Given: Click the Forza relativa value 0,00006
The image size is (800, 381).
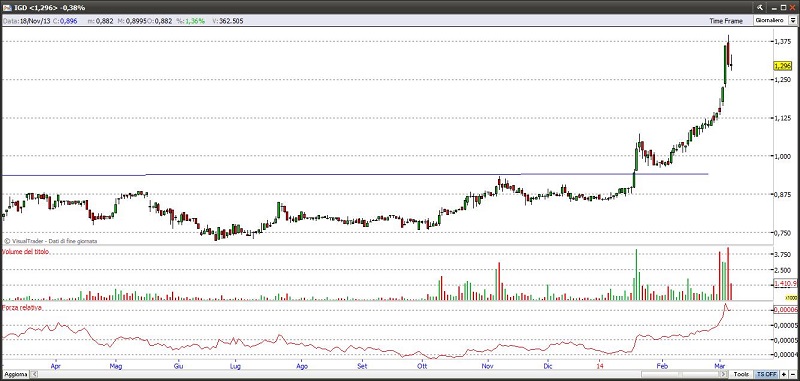Looking at the screenshot, I should point(784,310).
